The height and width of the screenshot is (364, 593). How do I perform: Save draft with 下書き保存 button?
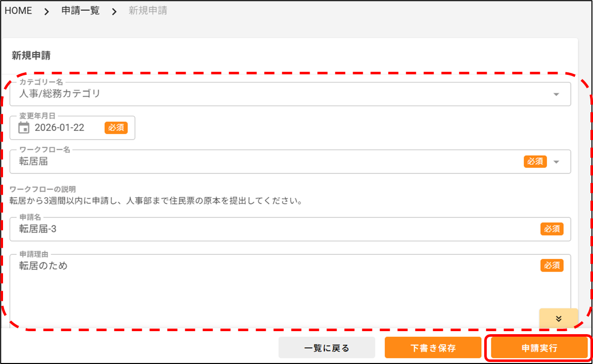coord(433,348)
